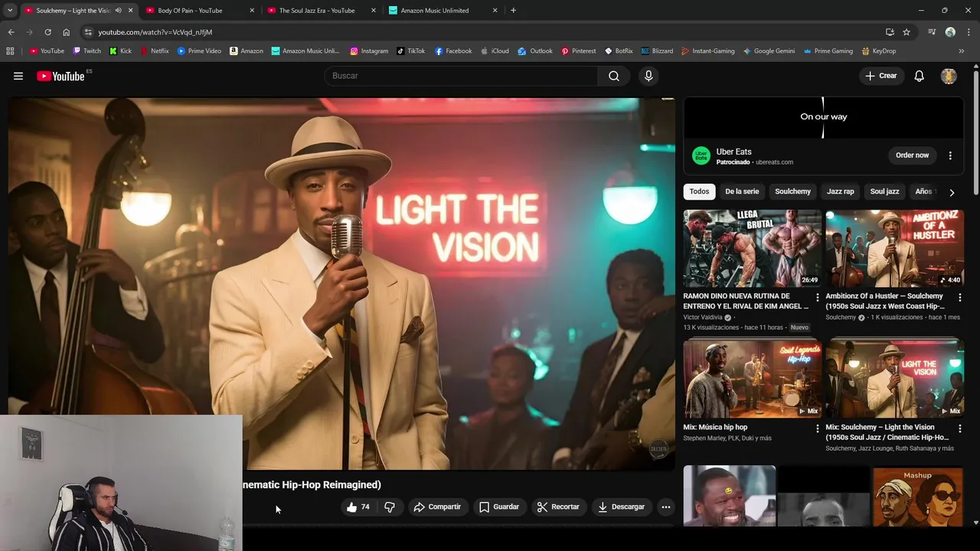Reload the current page
The image size is (980, 551).
point(47,32)
